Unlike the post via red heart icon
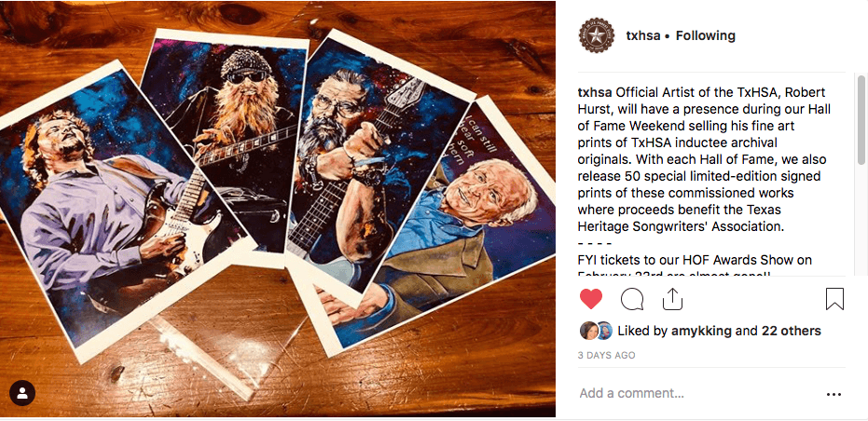The width and height of the screenshot is (868, 421). [x=591, y=299]
